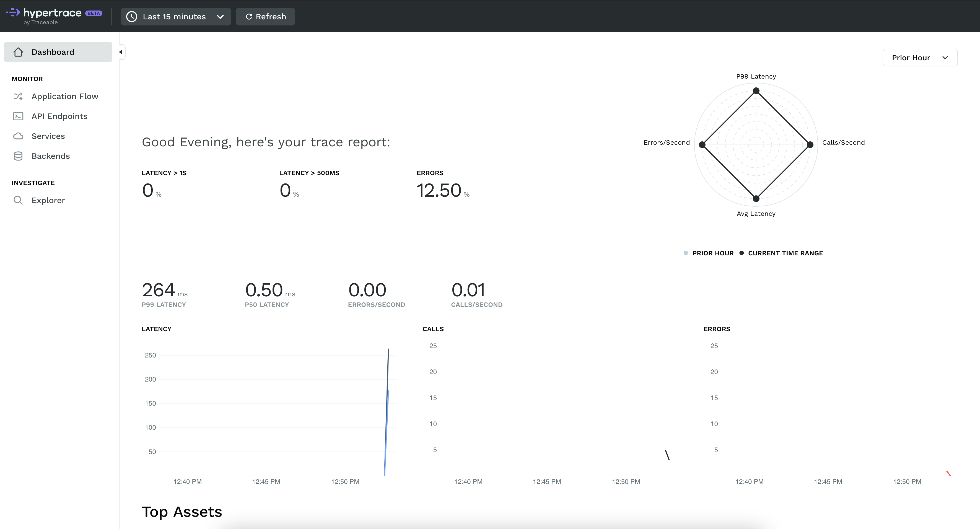Click the Services cloud icon
The width and height of the screenshot is (980, 529).
[x=18, y=136]
